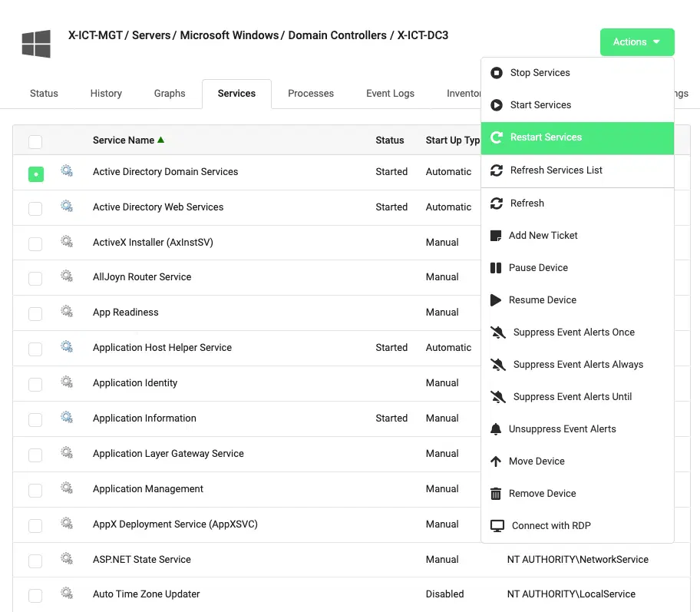The width and height of the screenshot is (700, 612).
Task: Open the Processes tab
Action: [x=311, y=94]
